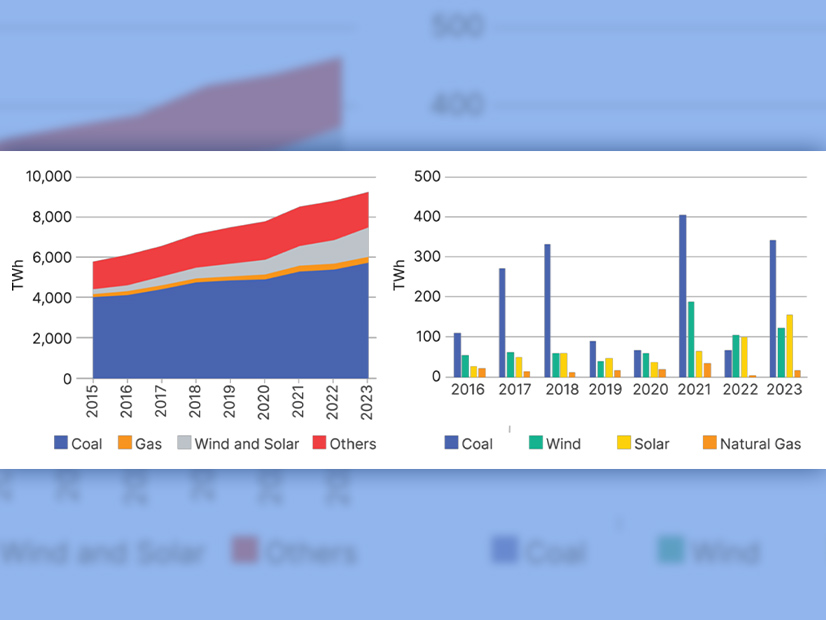Click the yellow Solar legend swatch

624,443
